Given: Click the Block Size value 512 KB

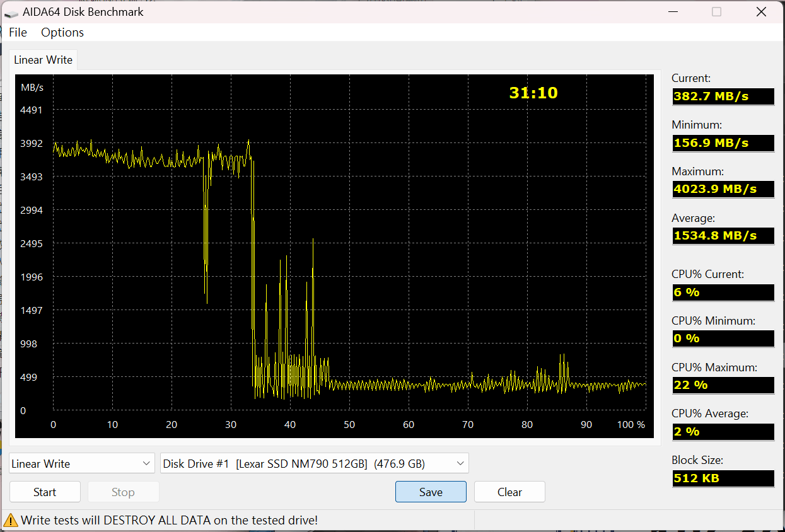Looking at the screenshot, I should pyautogui.click(x=723, y=478).
